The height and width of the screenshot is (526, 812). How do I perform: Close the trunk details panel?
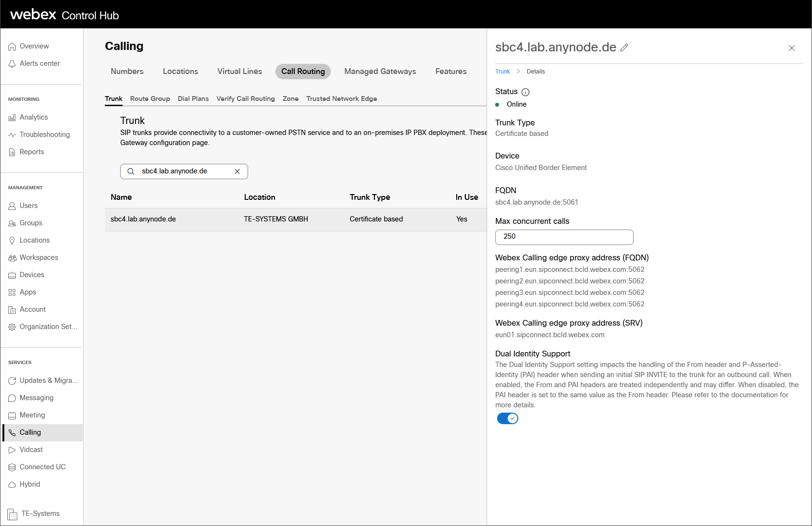[792, 48]
